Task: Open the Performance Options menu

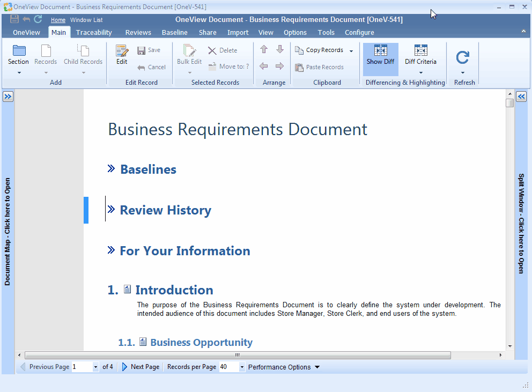Action: pos(284,367)
